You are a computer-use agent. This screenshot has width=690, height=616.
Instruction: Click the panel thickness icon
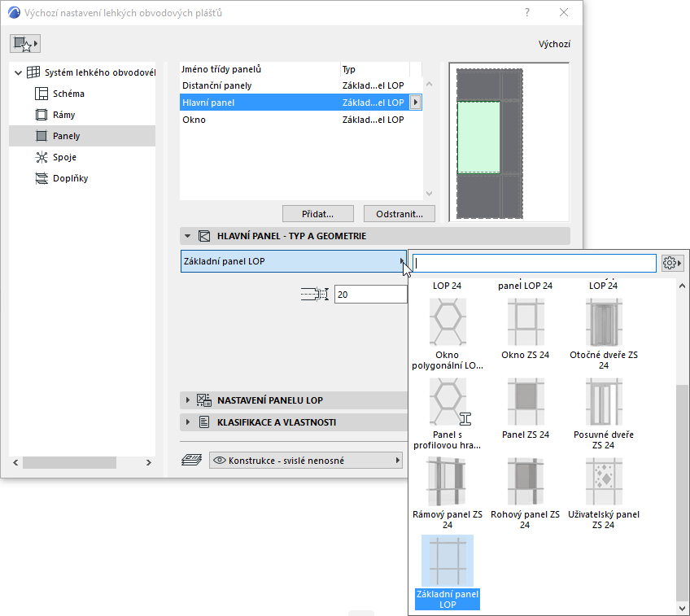(315, 294)
